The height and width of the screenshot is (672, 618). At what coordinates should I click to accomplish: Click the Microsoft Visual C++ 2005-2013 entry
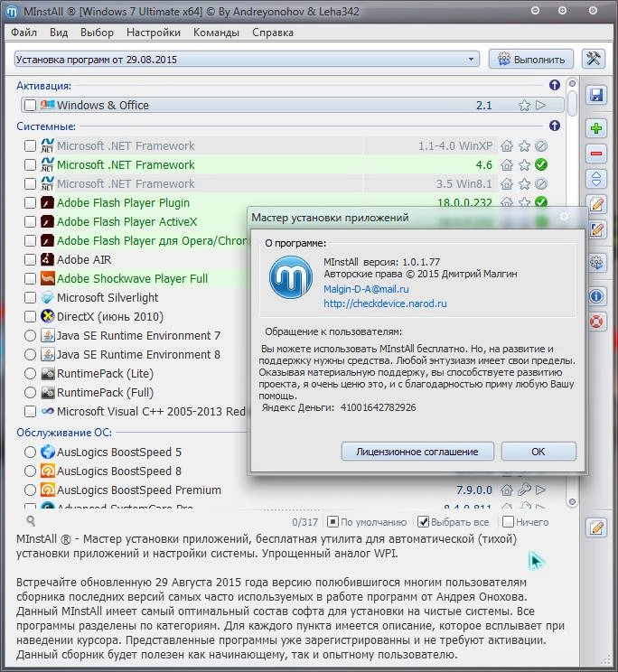151,412
